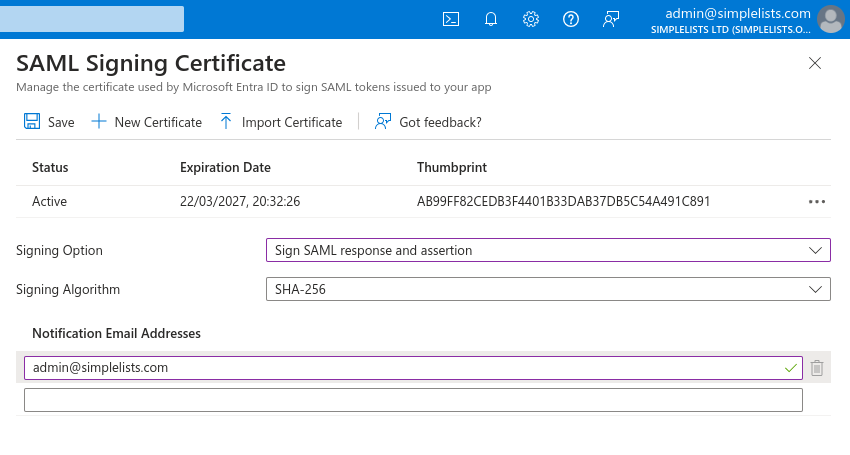Click the empty notification email field
The height and width of the screenshot is (455, 850).
(x=413, y=400)
